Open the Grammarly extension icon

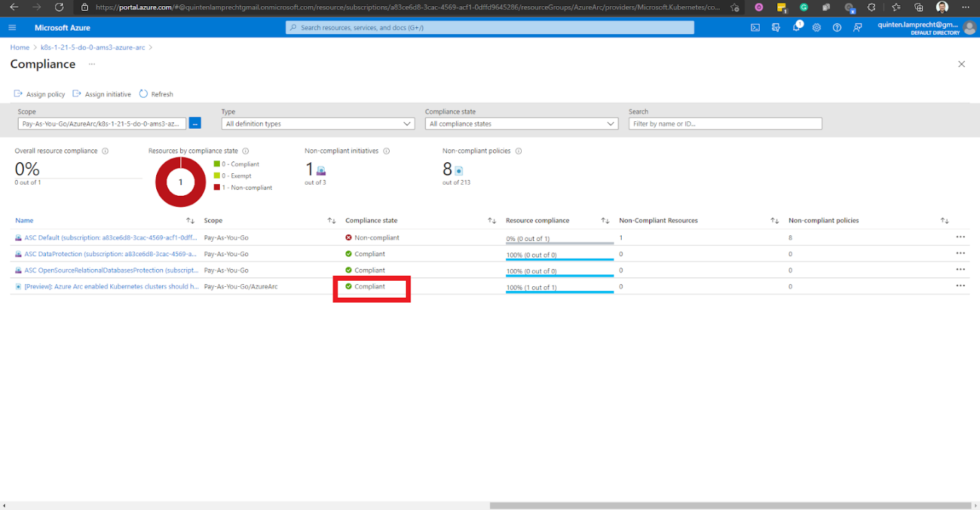804,7
